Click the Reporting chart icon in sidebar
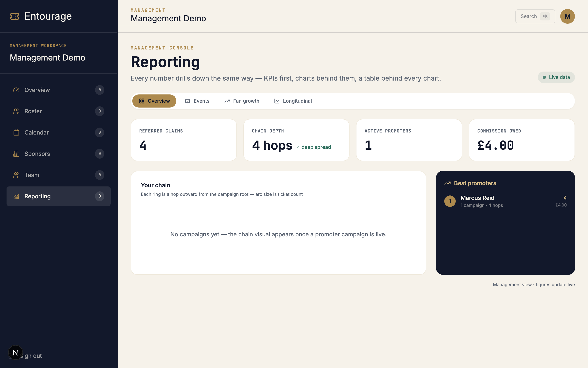588x368 pixels. [x=16, y=196]
